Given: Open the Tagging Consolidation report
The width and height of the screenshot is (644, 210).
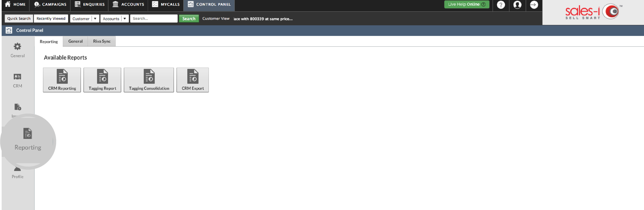Looking at the screenshot, I should 149,80.
